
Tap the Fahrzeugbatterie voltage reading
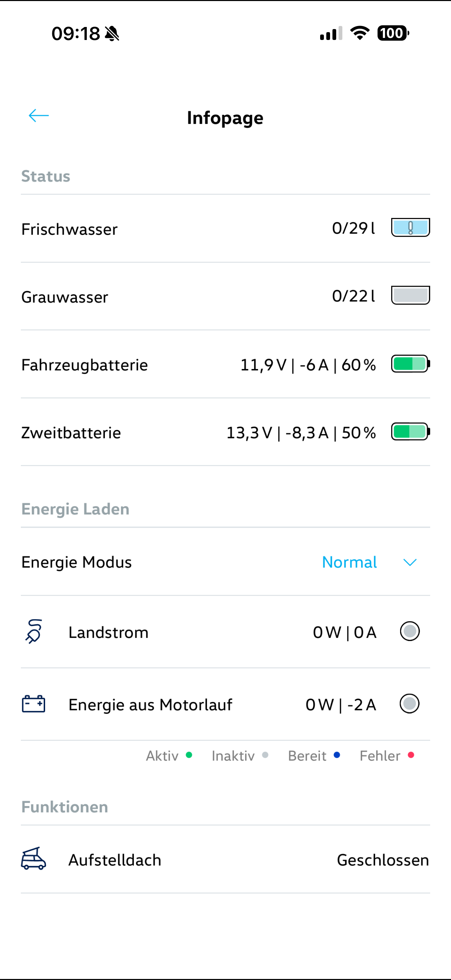pyautogui.click(x=263, y=365)
